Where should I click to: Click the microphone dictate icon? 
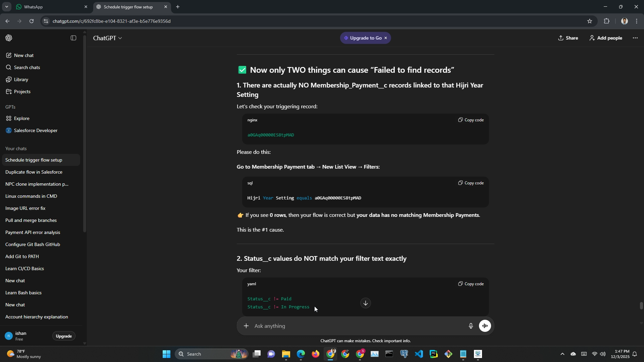pyautogui.click(x=471, y=326)
